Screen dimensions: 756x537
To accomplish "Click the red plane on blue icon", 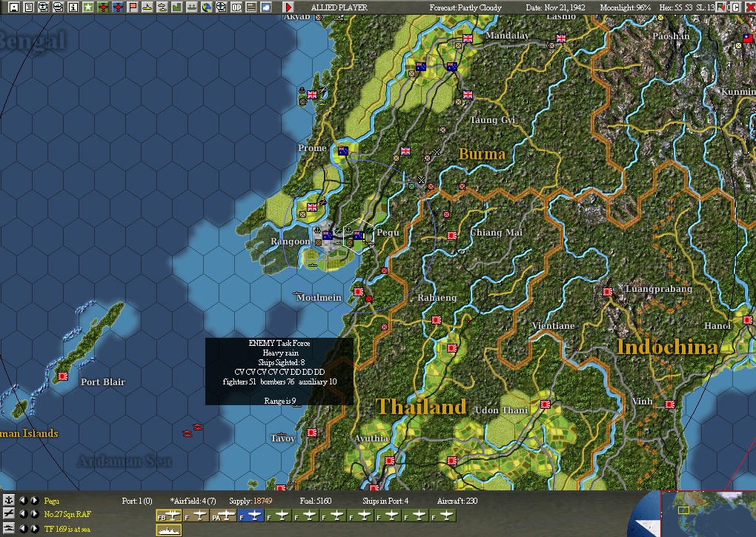I will click(x=118, y=7).
